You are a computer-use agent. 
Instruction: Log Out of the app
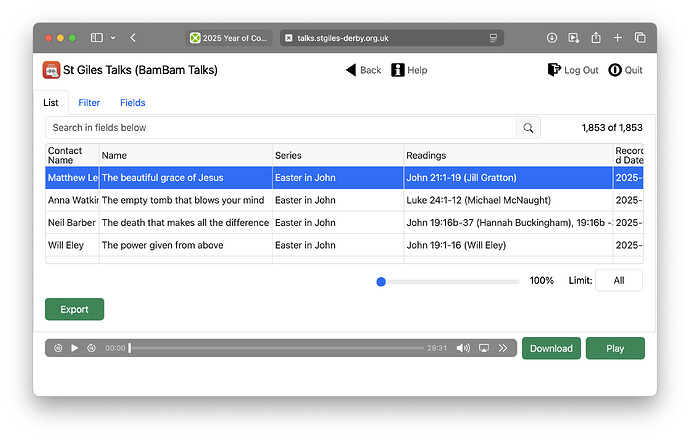[573, 70]
